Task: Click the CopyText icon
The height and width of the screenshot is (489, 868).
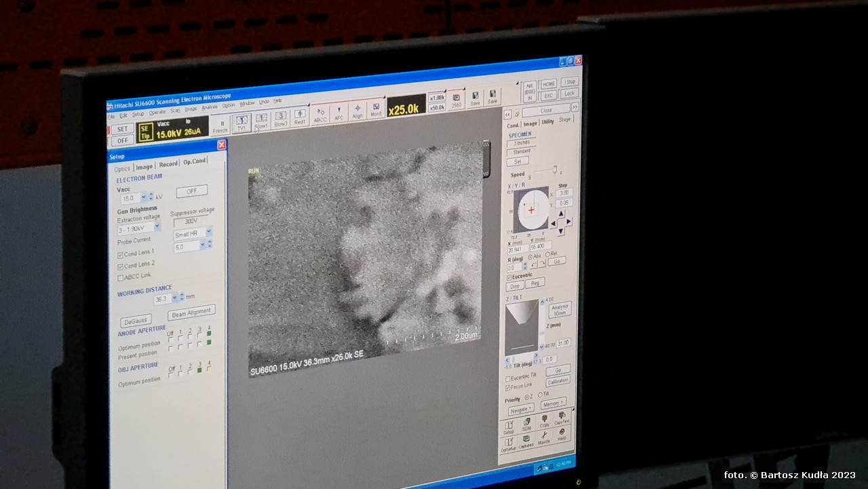Action: [561, 418]
